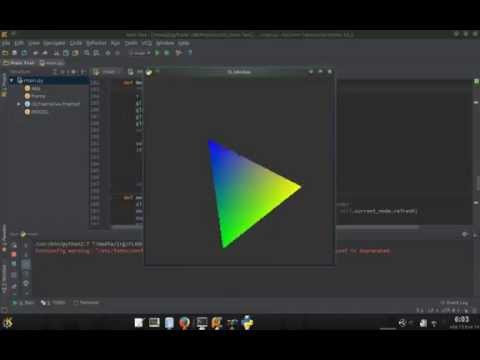This screenshot has width=480, height=360.
Task: Click the green Run button in toolbar
Action: pos(157,53)
